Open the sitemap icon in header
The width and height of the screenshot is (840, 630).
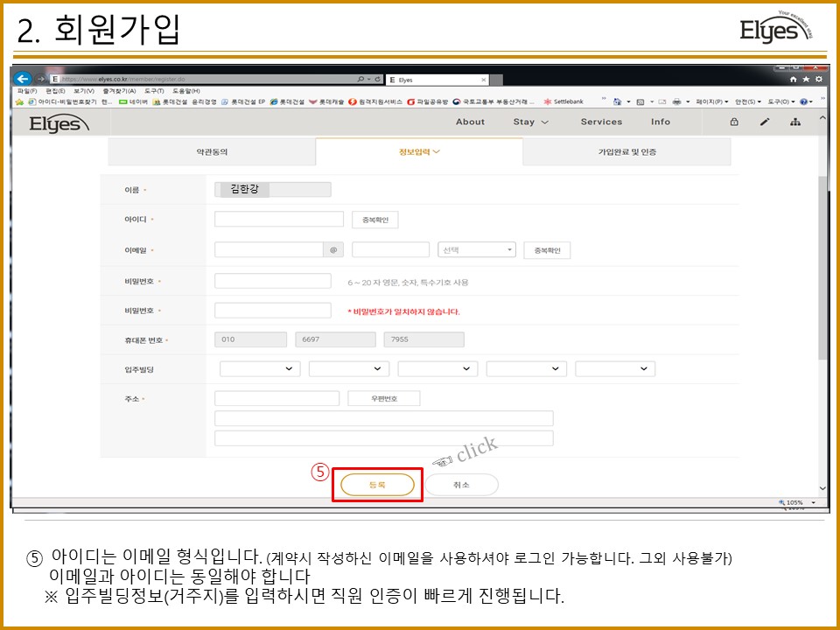[795, 122]
